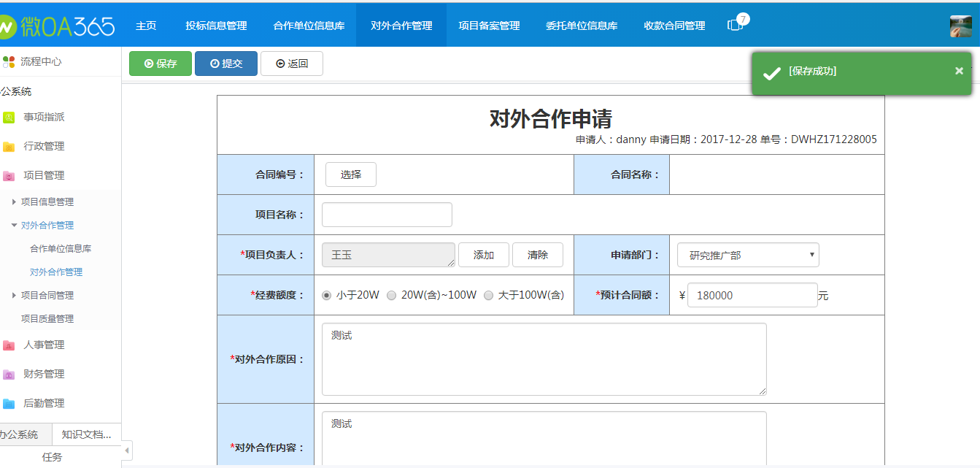Open 行政管理 in the sidebar
The width and height of the screenshot is (980, 468).
[44, 146]
